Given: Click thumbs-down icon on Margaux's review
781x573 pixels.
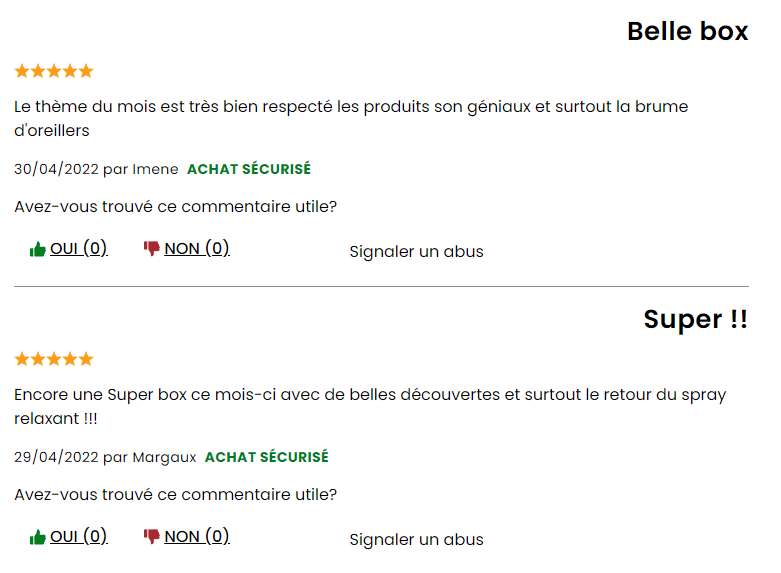Looking at the screenshot, I should click(151, 536).
